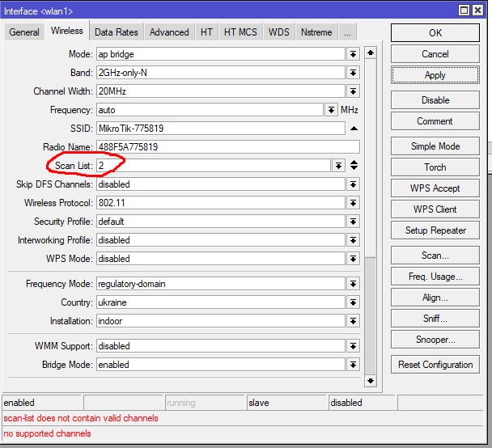
Task: Click the SSID input field
Action: pyautogui.click(x=221, y=129)
